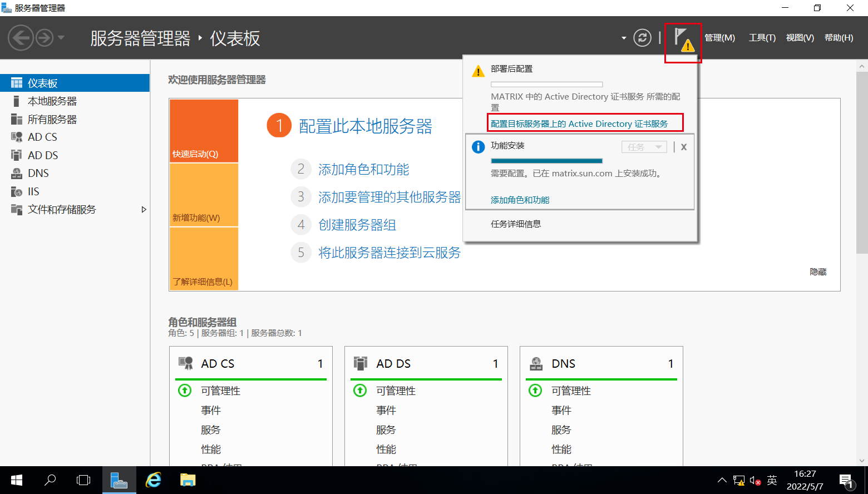Click 配置此本地服务器 link

[x=366, y=126]
